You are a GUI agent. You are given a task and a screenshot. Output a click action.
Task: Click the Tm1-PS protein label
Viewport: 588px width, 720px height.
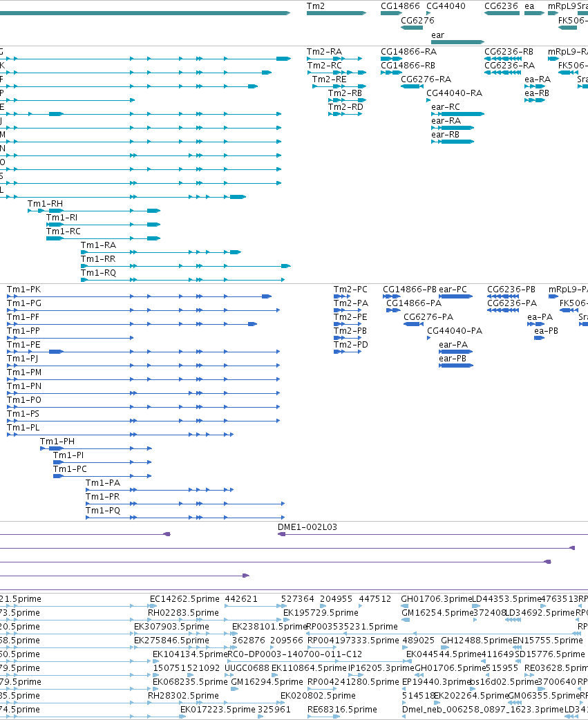click(x=23, y=413)
